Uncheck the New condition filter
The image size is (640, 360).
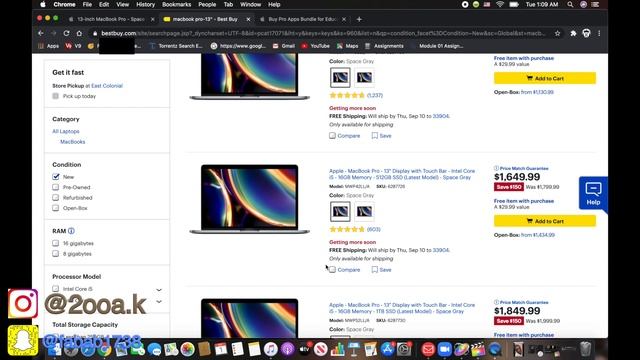(56, 177)
